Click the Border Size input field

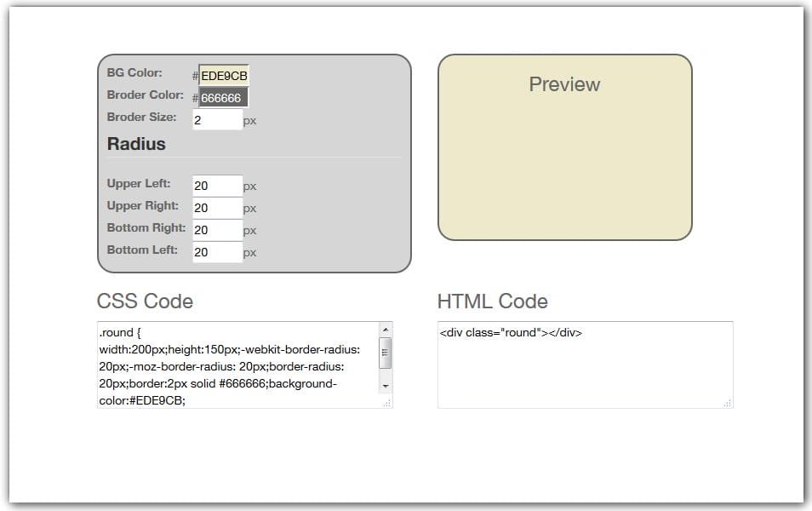tap(218, 119)
